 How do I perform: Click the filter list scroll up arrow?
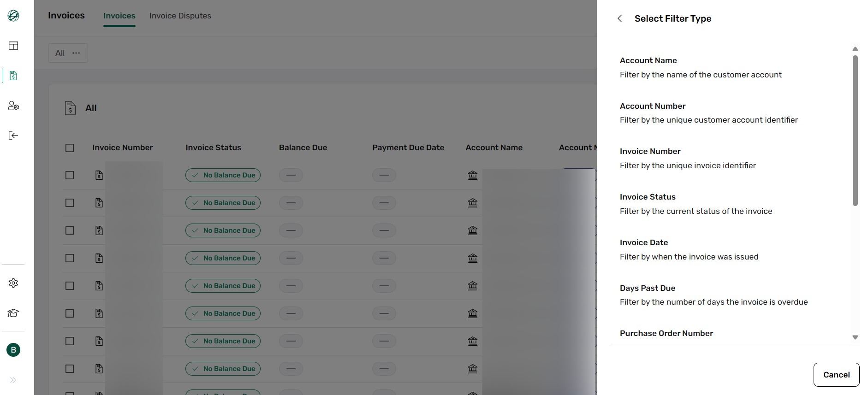click(855, 49)
